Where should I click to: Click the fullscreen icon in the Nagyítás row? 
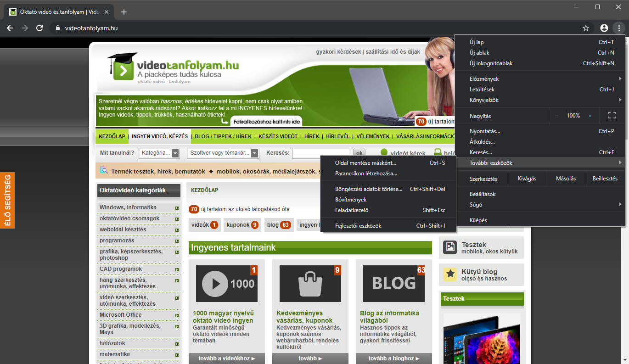[611, 116]
